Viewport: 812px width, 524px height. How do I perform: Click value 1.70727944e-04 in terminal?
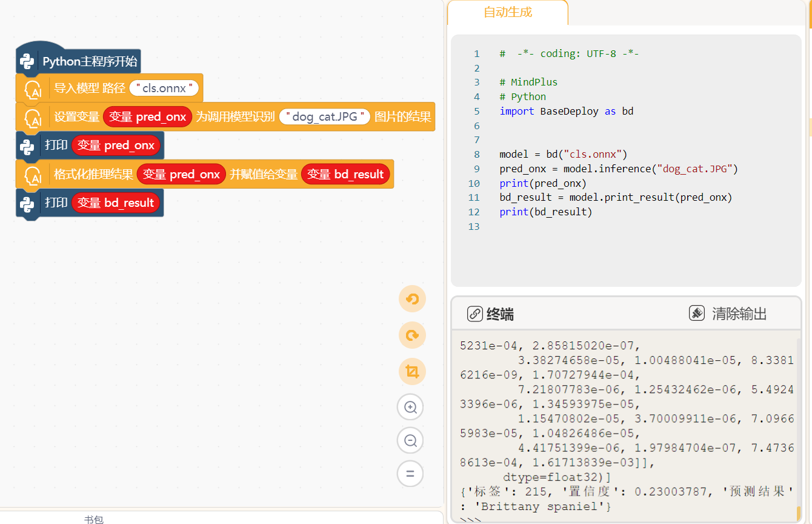pyautogui.click(x=583, y=375)
